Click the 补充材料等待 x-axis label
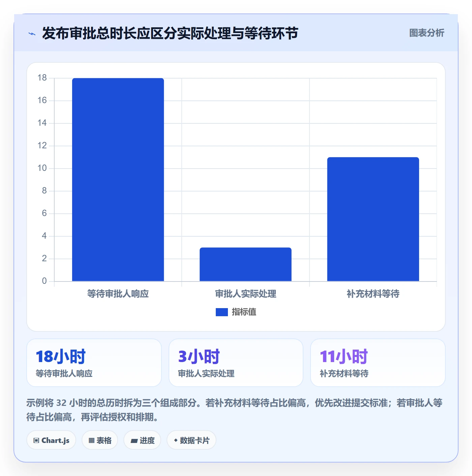Screen dimensions: 472x476 coord(373,294)
